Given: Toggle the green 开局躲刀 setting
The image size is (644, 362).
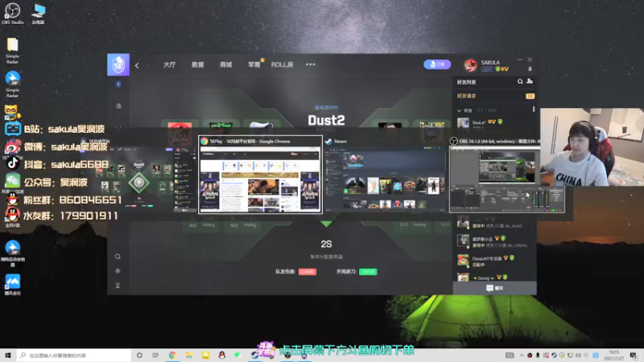Looking at the screenshot, I should 368,272.
